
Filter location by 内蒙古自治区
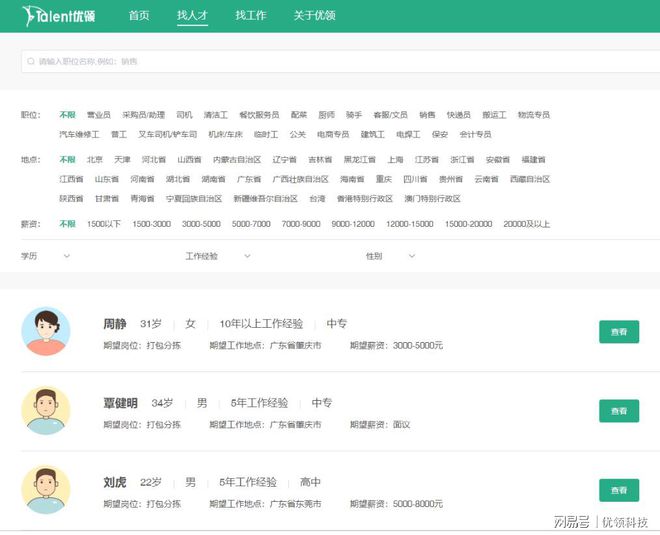pyautogui.click(x=237, y=160)
